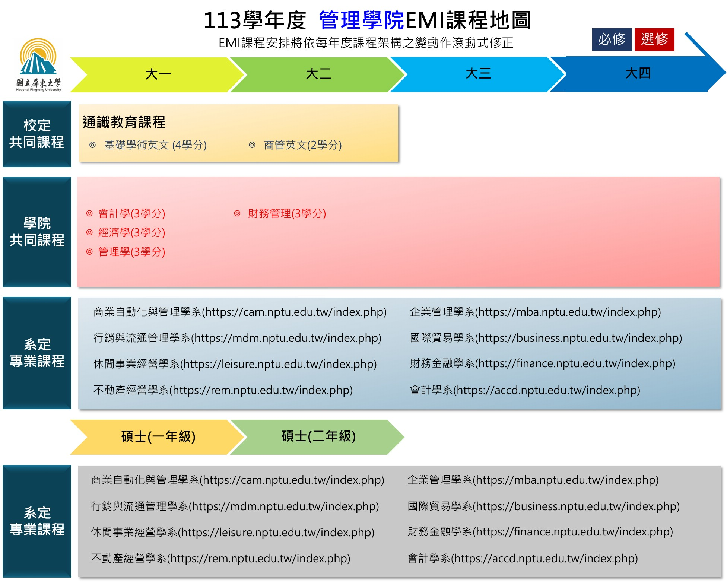Screen dimensions: 727x588
Task: Select the 學院共同課程 side label
Action: [x=37, y=232]
